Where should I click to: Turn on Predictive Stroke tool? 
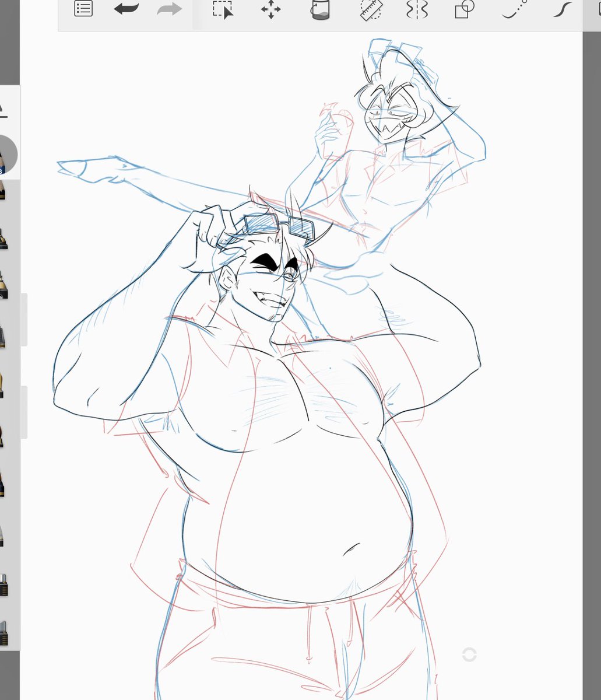[515, 9]
